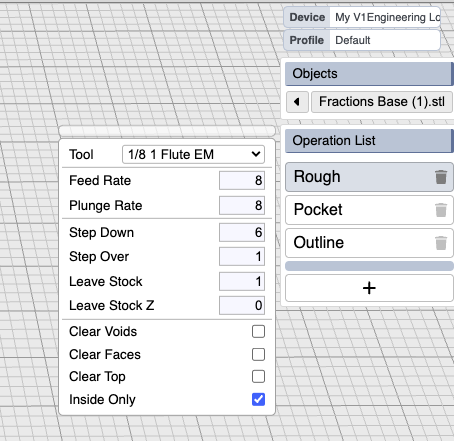Select the Rough operation

coord(360,177)
